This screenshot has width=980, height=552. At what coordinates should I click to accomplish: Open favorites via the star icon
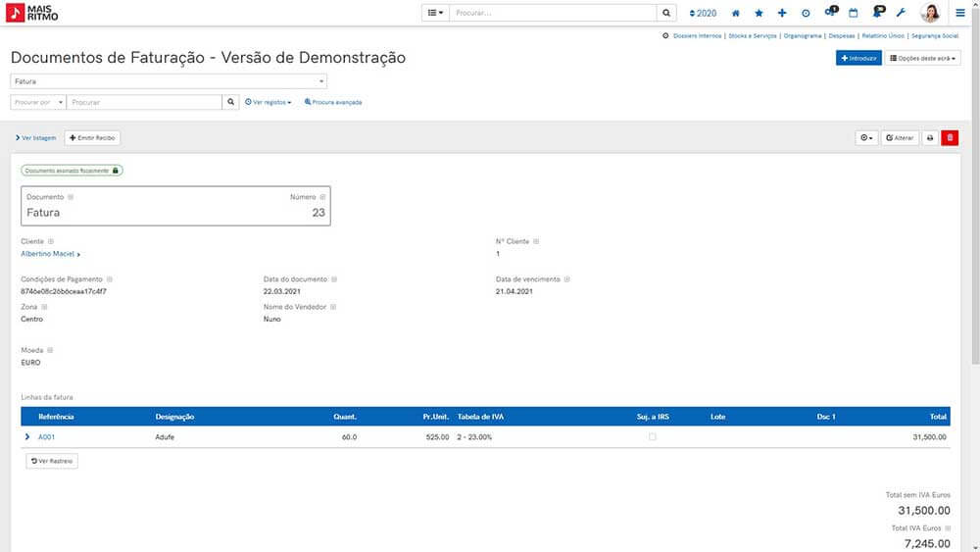point(759,14)
